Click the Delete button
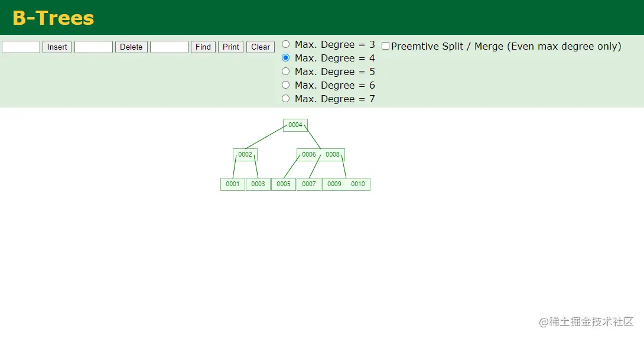Viewport: 644px width, 338px height. (131, 47)
